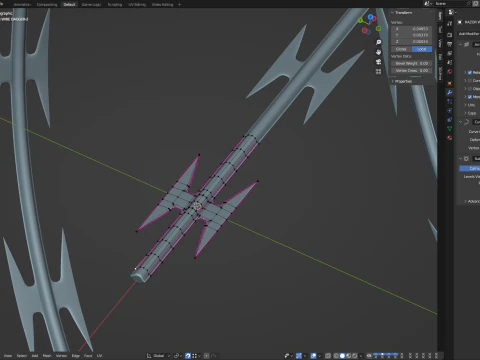Viewport: 480px width, 360px height.
Task: Select Global vertex coordinate button
Action: click(x=401, y=49)
